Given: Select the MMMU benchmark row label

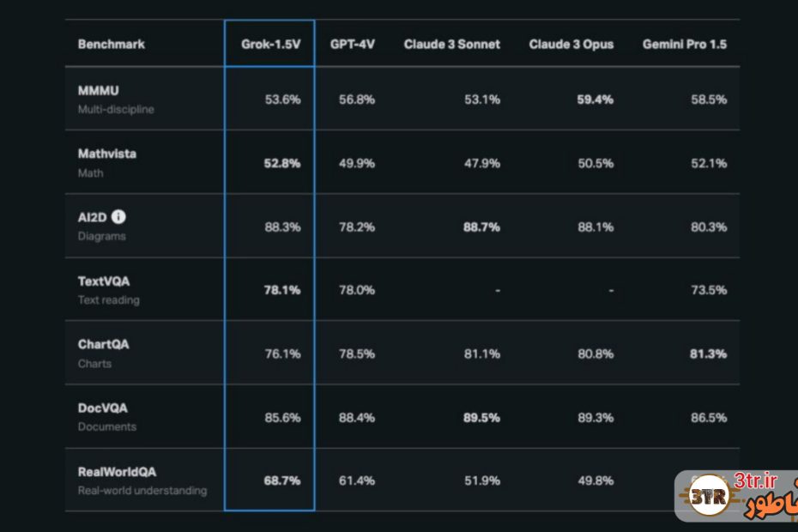Looking at the screenshot, I should pyautogui.click(x=98, y=91).
